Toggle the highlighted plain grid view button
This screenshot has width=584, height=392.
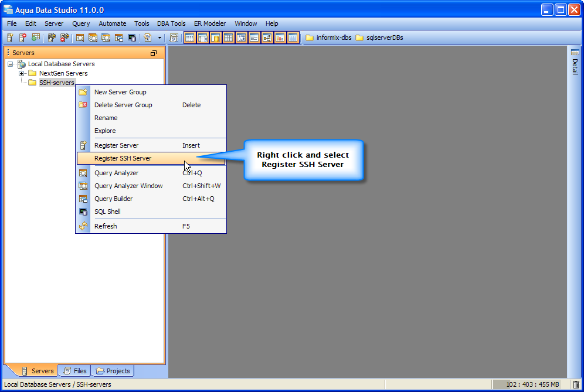228,38
